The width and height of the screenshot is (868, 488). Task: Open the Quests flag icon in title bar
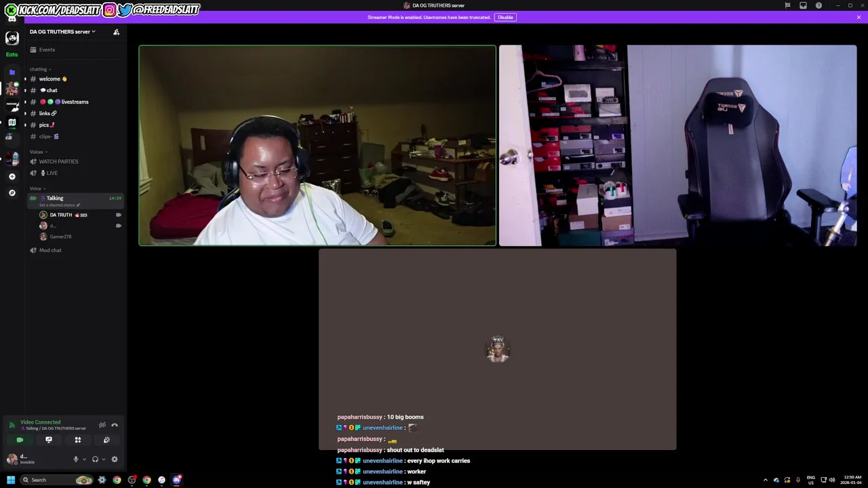pyautogui.click(x=787, y=5)
